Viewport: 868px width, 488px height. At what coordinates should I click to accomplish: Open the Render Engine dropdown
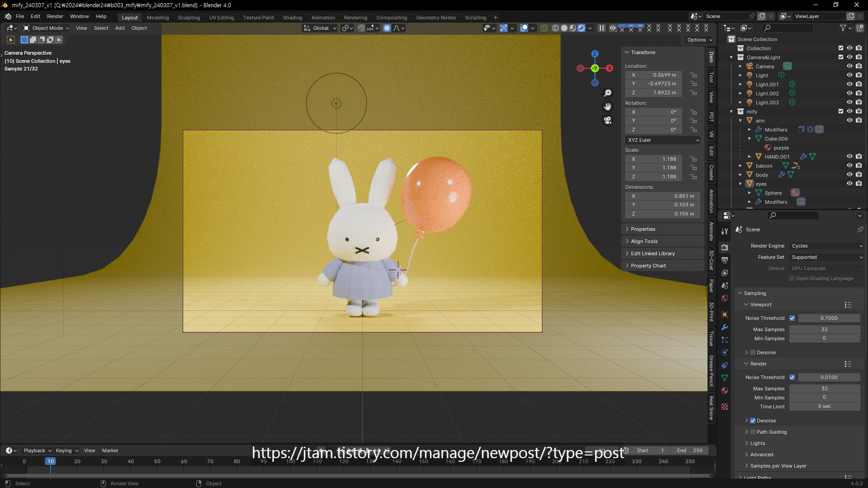pyautogui.click(x=826, y=246)
